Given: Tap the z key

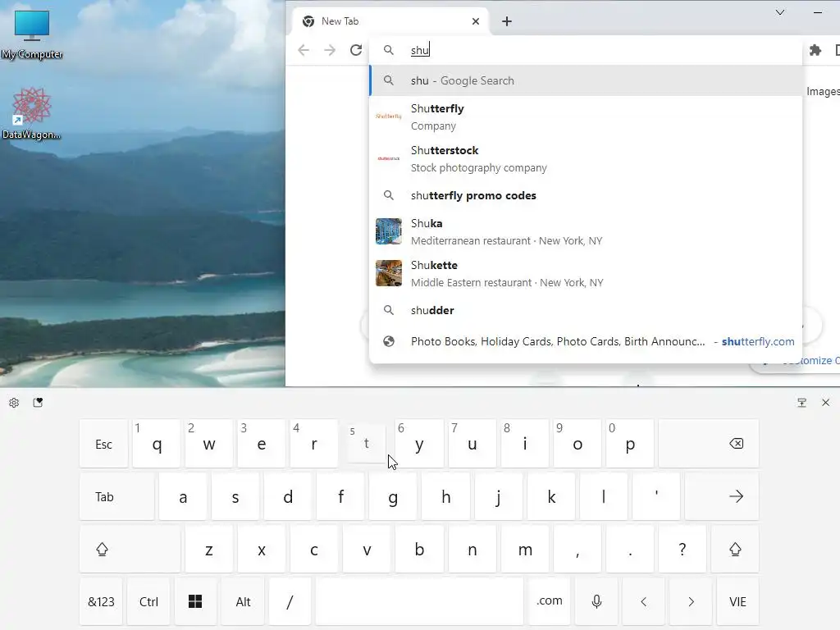Looking at the screenshot, I should (209, 549).
